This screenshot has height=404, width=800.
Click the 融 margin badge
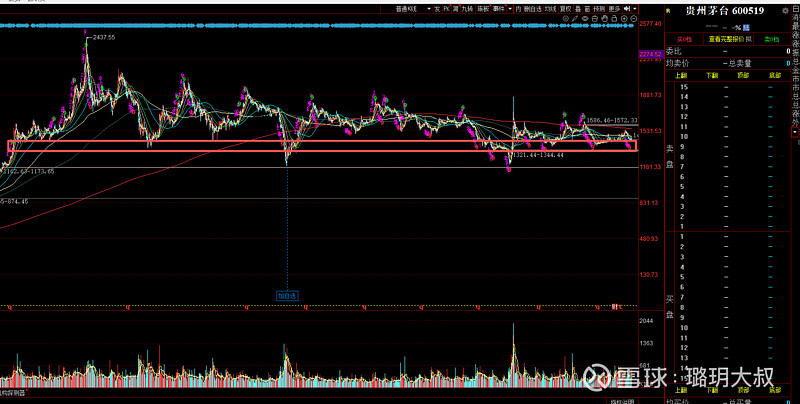[746, 27]
